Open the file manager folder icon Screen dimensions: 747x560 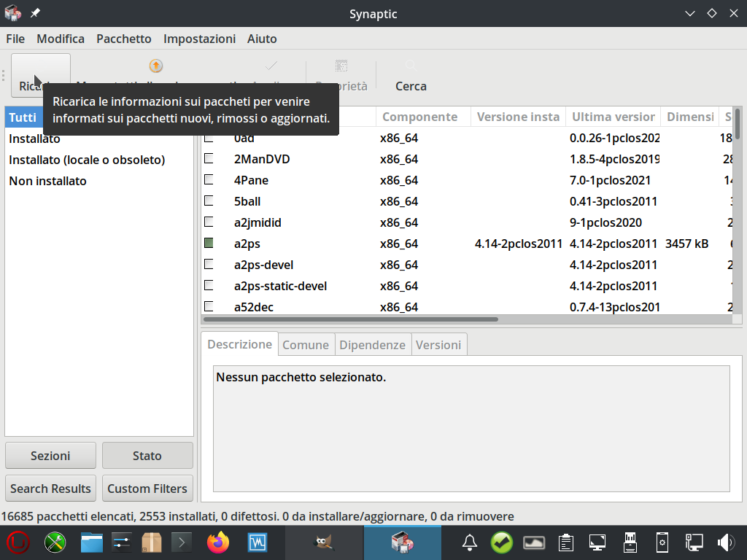tap(91, 542)
